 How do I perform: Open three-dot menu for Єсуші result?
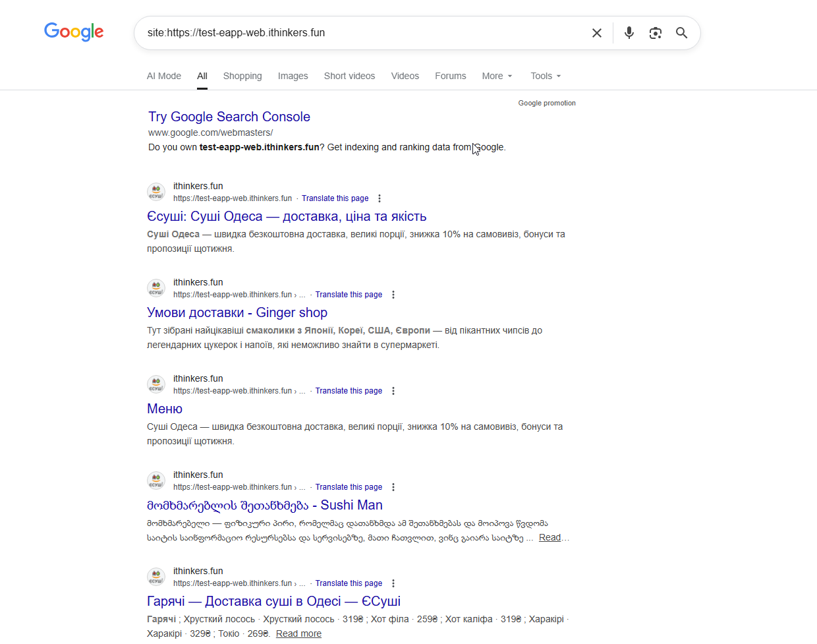point(380,198)
